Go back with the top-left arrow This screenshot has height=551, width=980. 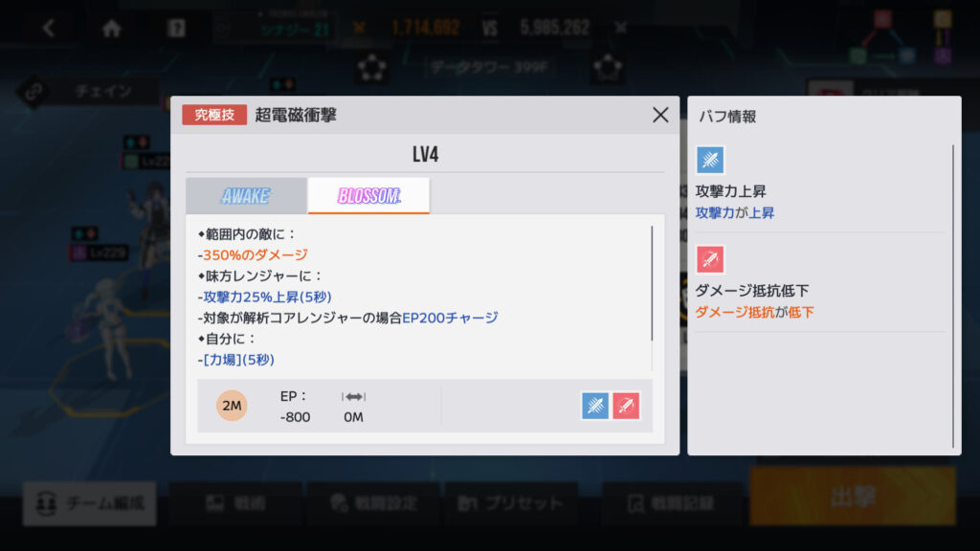click(49, 28)
